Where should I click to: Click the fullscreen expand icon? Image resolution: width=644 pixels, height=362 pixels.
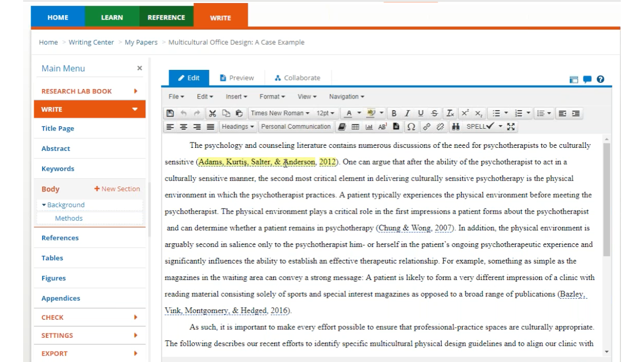click(x=511, y=127)
